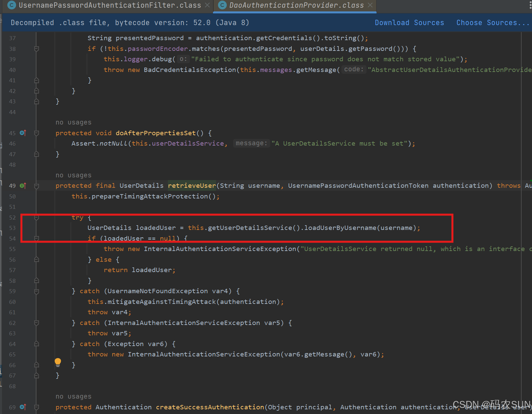Click the decompiled class file banner text
This screenshot has height=414, width=532.
click(x=130, y=23)
